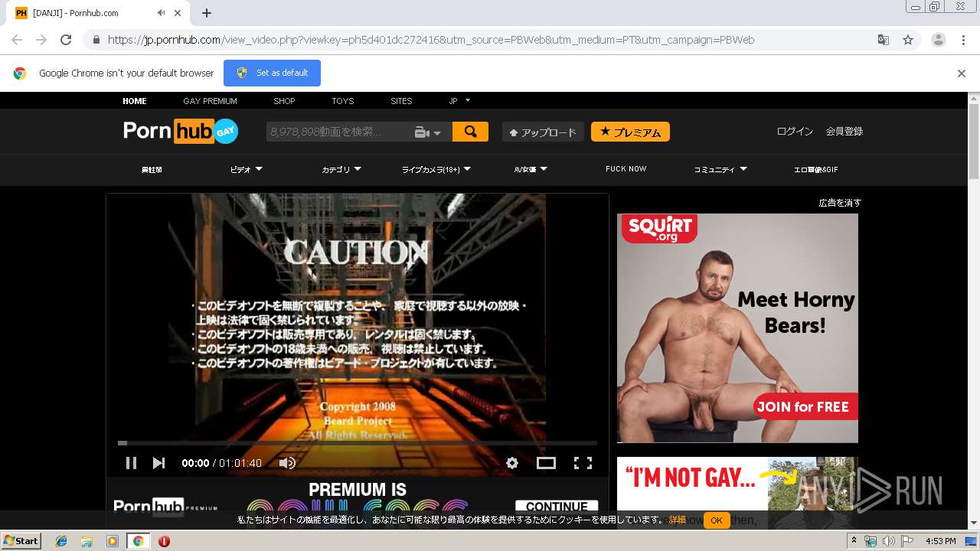Open system tray volume control

tap(888, 541)
